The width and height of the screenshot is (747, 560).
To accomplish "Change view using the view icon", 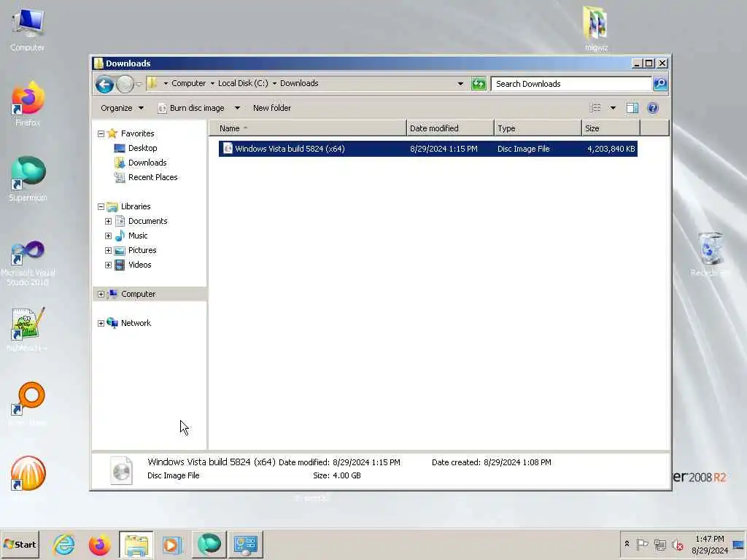I will [x=595, y=108].
